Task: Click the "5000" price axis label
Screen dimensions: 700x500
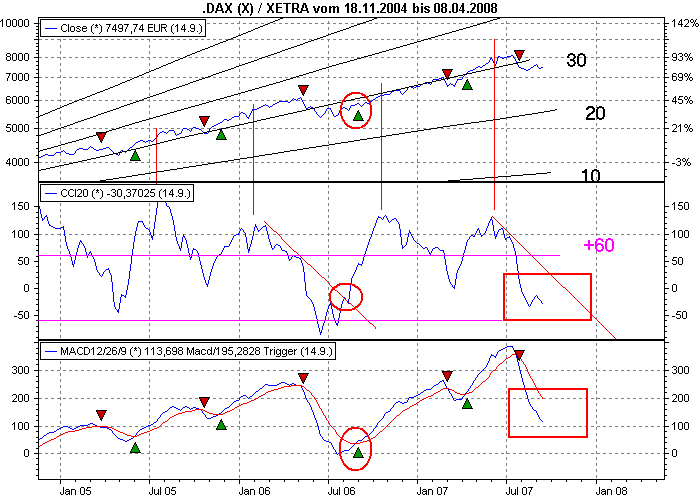Action: click(17, 129)
